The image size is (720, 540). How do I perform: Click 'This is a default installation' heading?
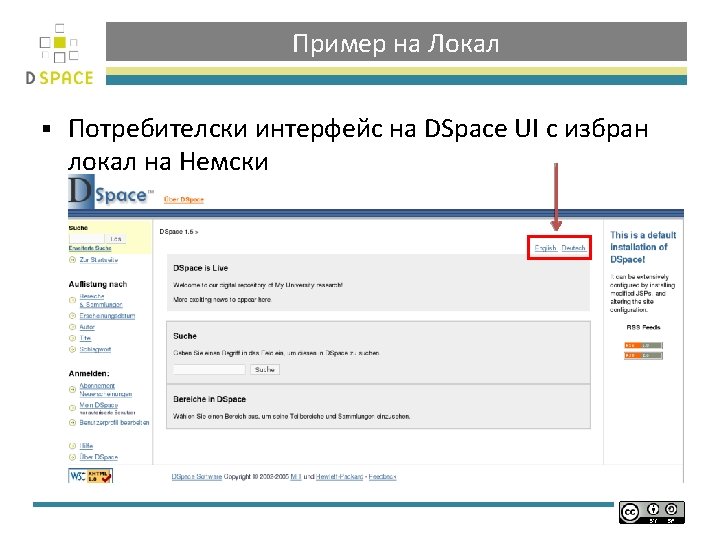[x=643, y=247]
